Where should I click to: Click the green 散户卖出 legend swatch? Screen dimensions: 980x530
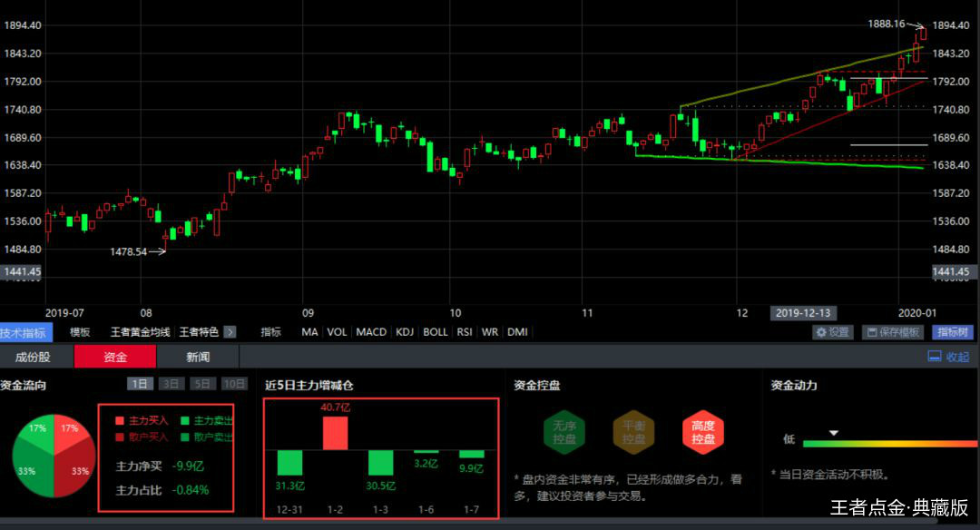click(x=185, y=437)
